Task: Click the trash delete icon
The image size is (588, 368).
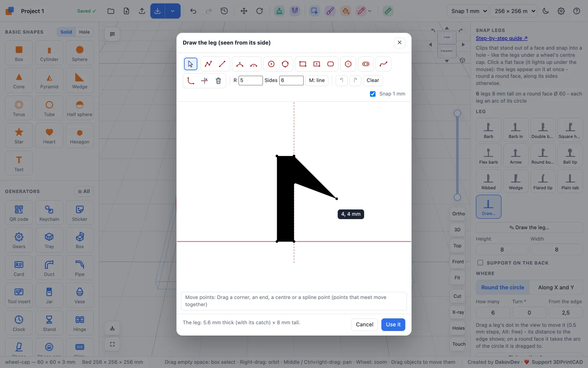Action: pos(218,81)
